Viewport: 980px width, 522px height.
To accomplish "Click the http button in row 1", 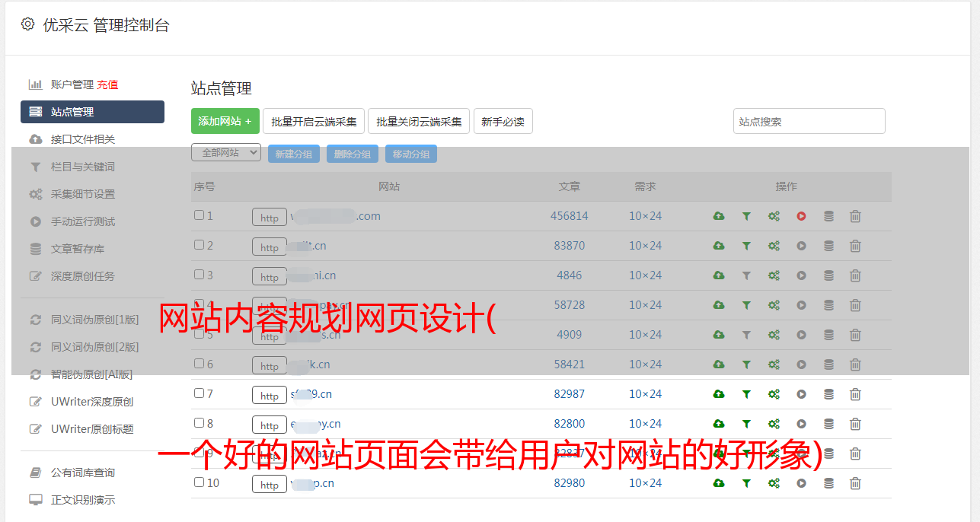I will 270,218.
